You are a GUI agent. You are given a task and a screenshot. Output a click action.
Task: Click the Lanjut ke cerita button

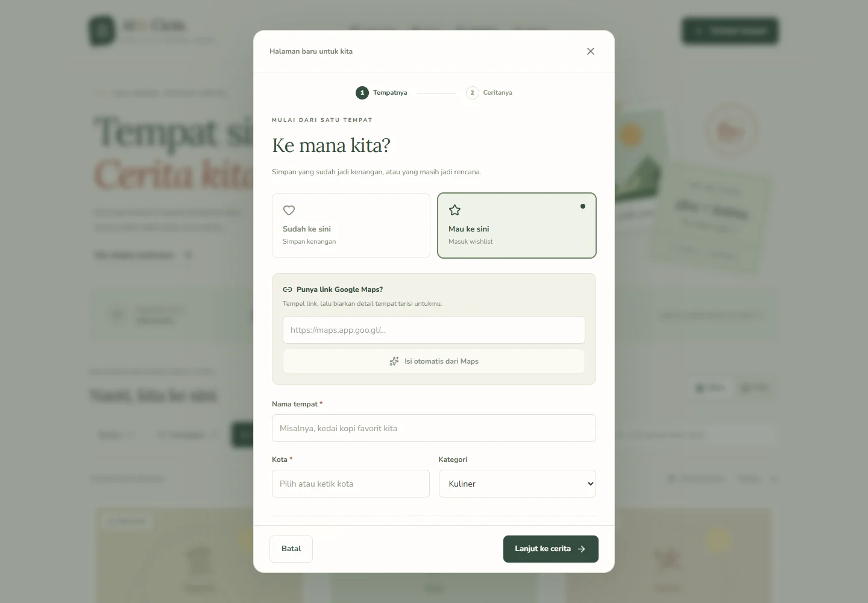pyautogui.click(x=551, y=549)
